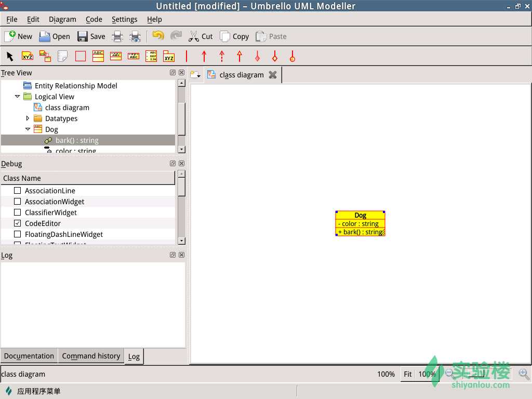Collapse the Dog class node
Viewport: 532px width, 399px height.
[28, 129]
